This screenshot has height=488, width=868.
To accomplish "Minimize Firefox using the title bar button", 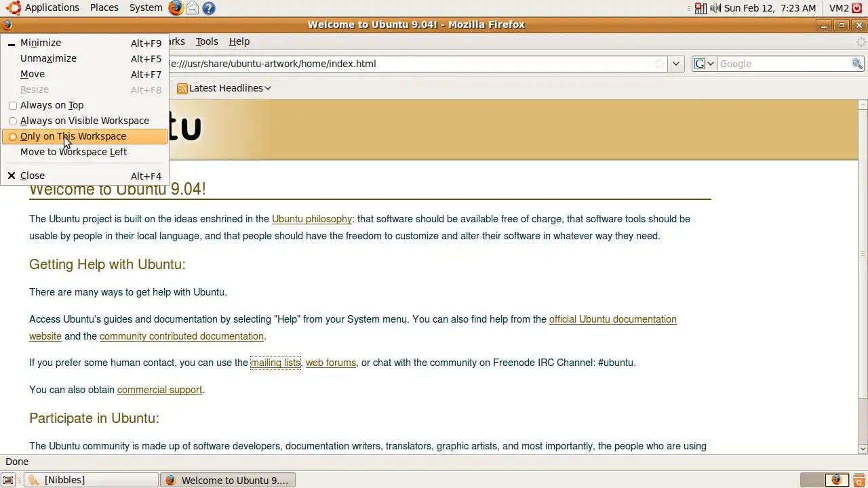I will click(x=823, y=25).
